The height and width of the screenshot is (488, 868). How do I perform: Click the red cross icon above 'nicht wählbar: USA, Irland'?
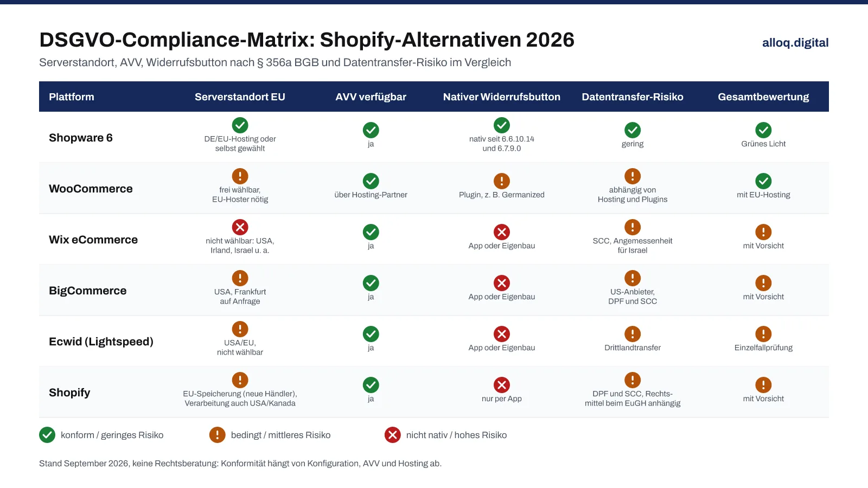tap(240, 227)
